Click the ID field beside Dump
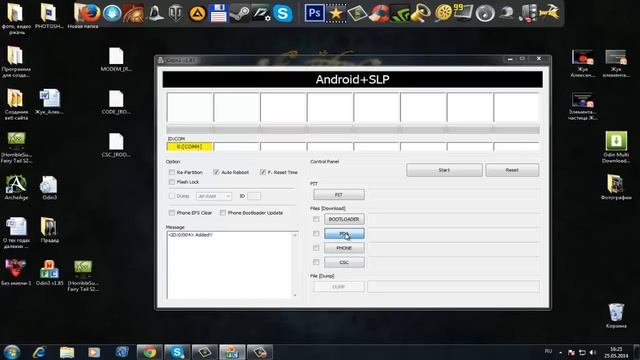The width and height of the screenshot is (640, 360). 254,196
